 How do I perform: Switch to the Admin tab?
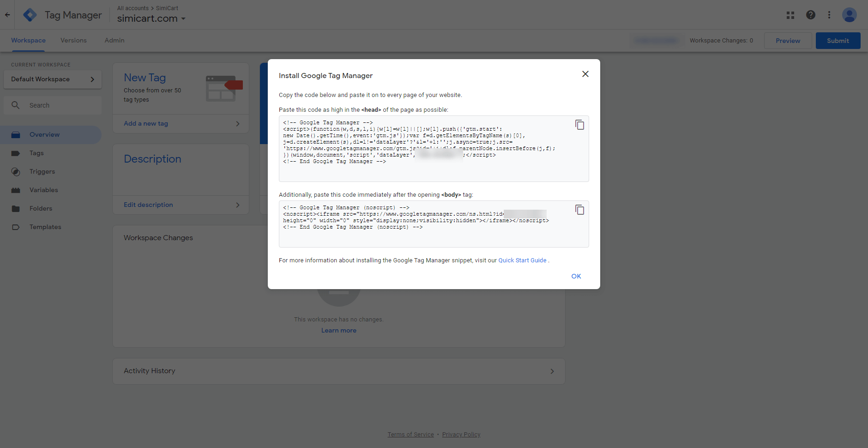(115, 41)
